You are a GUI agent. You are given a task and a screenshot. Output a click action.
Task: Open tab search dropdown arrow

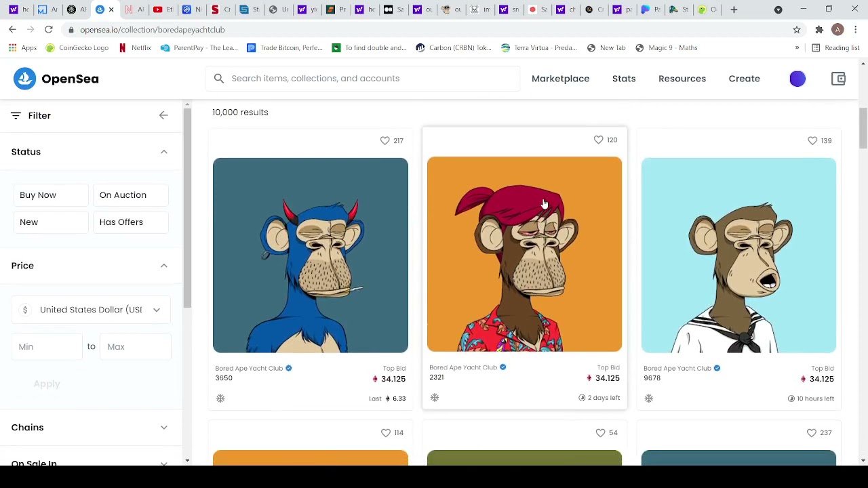pyautogui.click(x=778, y=9)
